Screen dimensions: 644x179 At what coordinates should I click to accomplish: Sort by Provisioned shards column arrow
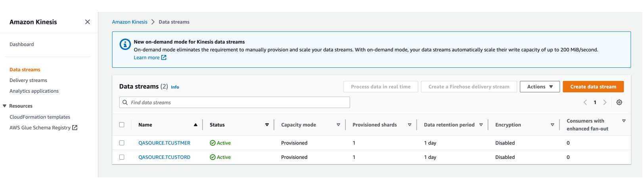point(410,125)
